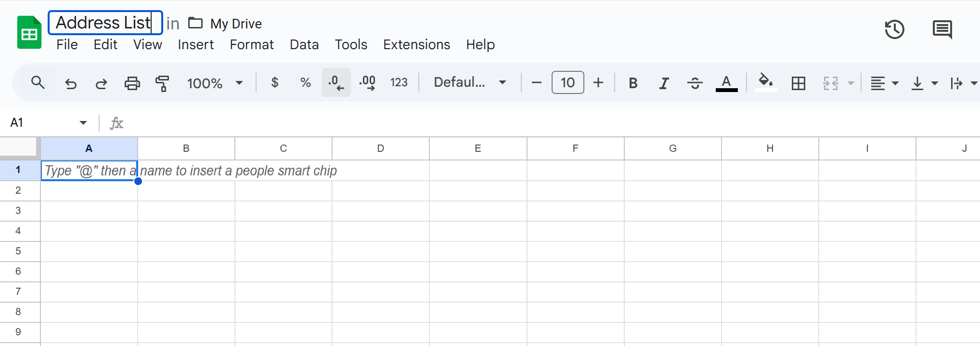Viewport: 980px width, 346px height.
Task: Toggle italic formatting
Action: [664, 83]
